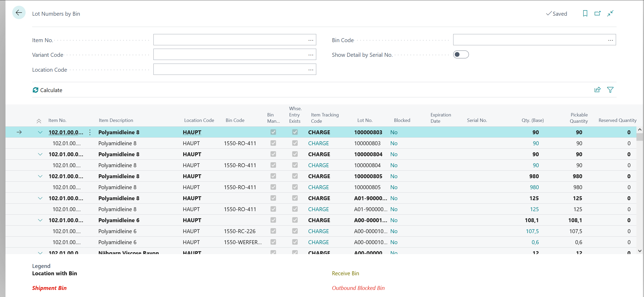Open item link 102.01.00.0... in selected row
Image resolution: width=644 pixels, height=297 pixels.
pyautogui.click(x=66, y=132)
